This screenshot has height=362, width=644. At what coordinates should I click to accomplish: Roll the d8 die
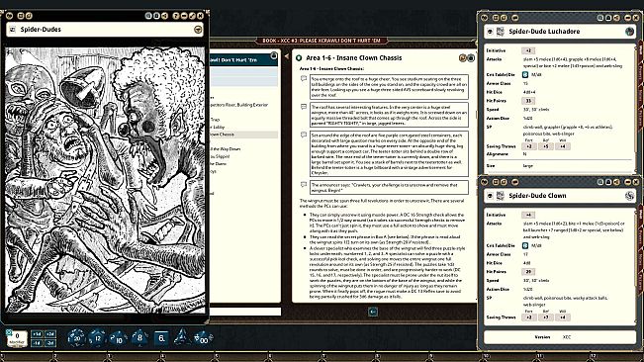tap(139, 338)
